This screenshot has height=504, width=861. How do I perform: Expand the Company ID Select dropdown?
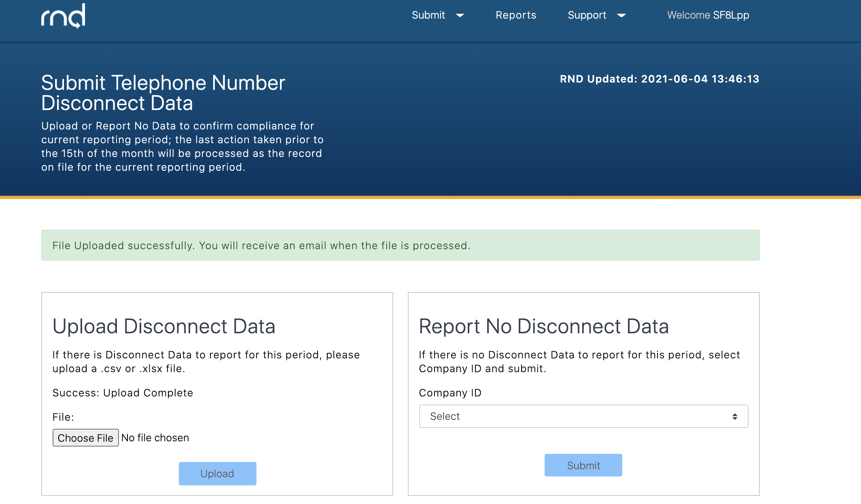coord(583,416)
